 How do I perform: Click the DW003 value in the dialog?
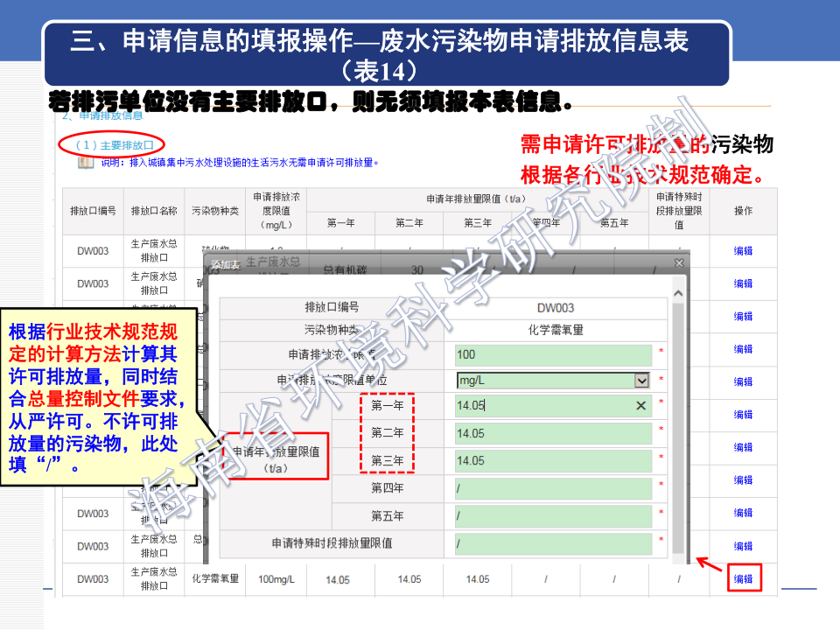pyautogui.click(x=556, y=308)
